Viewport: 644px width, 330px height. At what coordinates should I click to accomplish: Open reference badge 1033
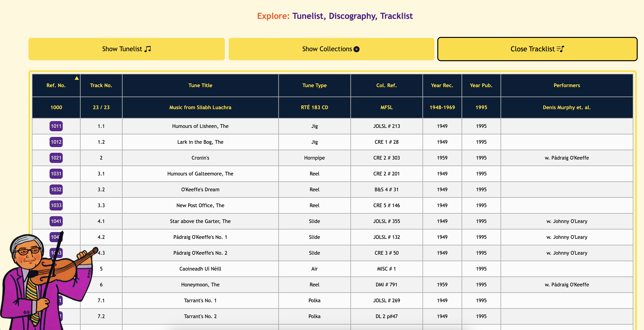tap(56, 205)
